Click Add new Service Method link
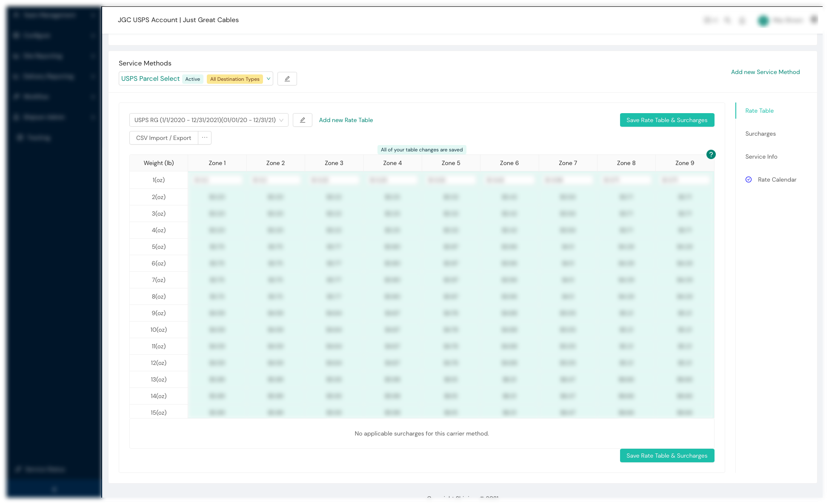The width and height of the screenshot is (829, 504). (x=765, y=72)
